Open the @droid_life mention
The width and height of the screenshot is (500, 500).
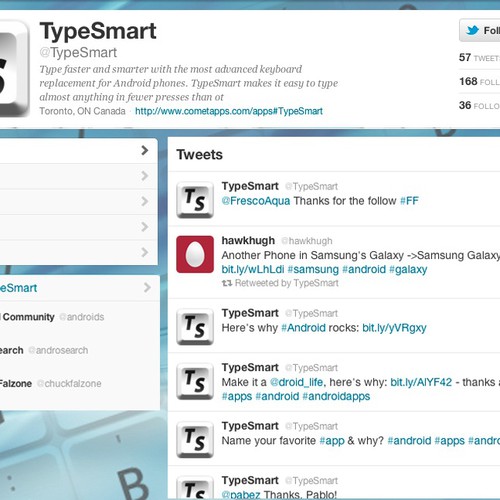pyautogui.click(x=296, y=382)
